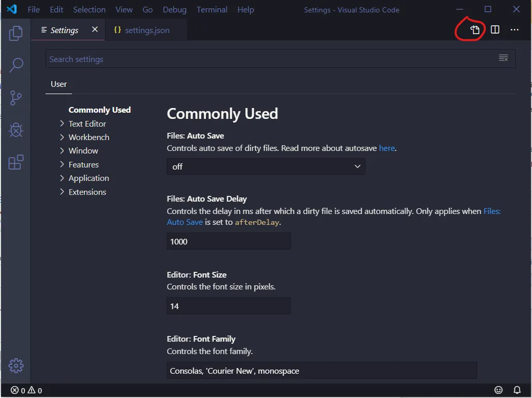Open the Terminal menu

tap(212, 10)
